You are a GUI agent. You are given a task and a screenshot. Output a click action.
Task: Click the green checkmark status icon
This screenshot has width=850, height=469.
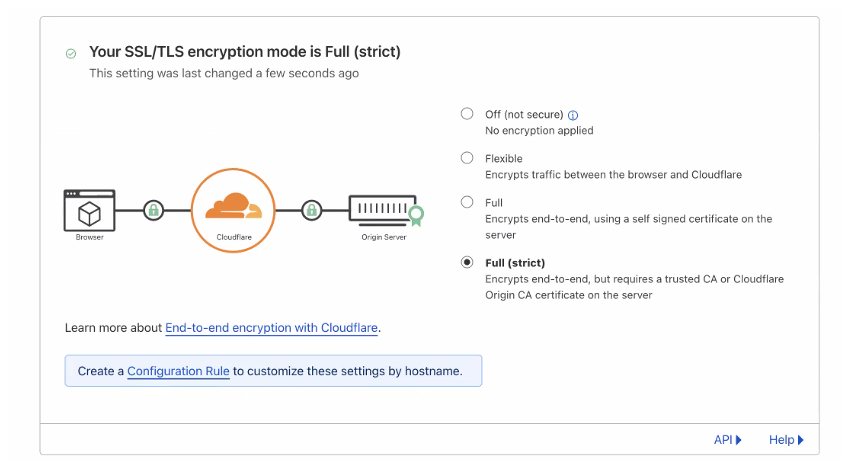pyautogui.click(x=71, y=53)
